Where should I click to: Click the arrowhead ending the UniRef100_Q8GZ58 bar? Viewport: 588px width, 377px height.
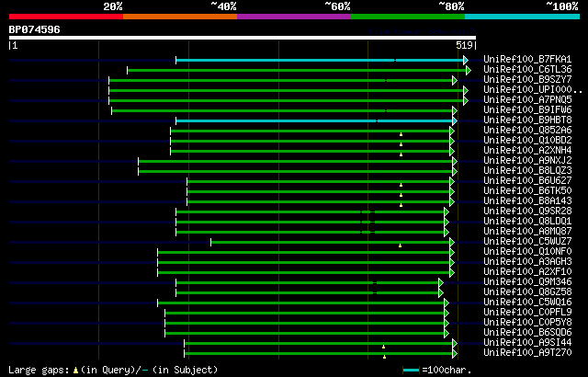tap(441, 293)
